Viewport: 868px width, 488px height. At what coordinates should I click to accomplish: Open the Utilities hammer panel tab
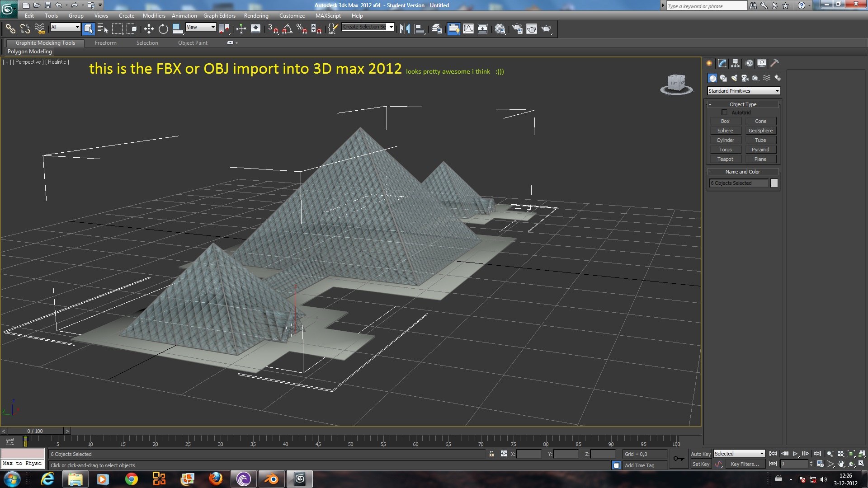click(775, 63)
